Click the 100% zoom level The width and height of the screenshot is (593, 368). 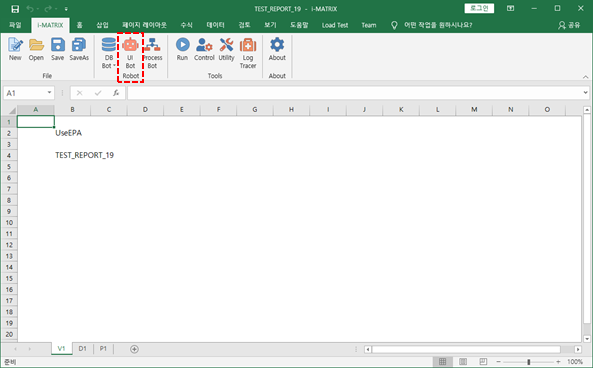(575, 362)
